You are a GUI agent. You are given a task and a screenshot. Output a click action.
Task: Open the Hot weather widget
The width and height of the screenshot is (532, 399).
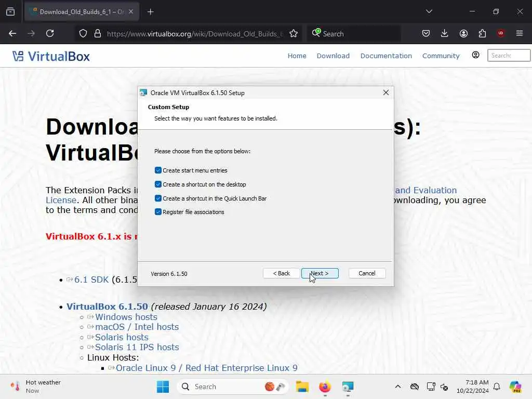(36, 387)
